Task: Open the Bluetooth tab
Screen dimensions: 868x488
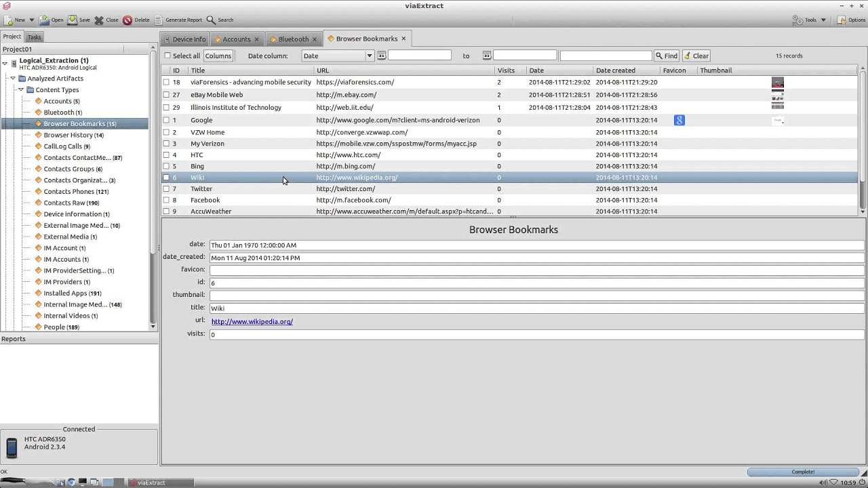Action: point(294,39)
